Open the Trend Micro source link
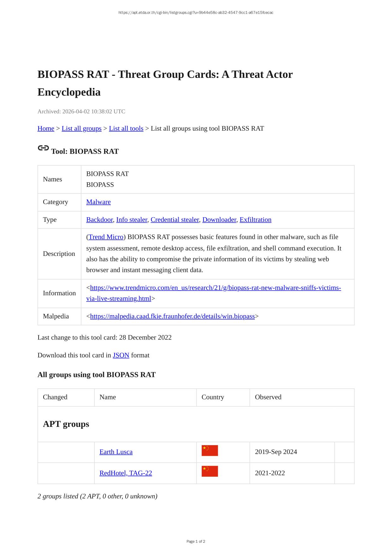The height and width of the screenshot is (554, 392). point(106,237)
